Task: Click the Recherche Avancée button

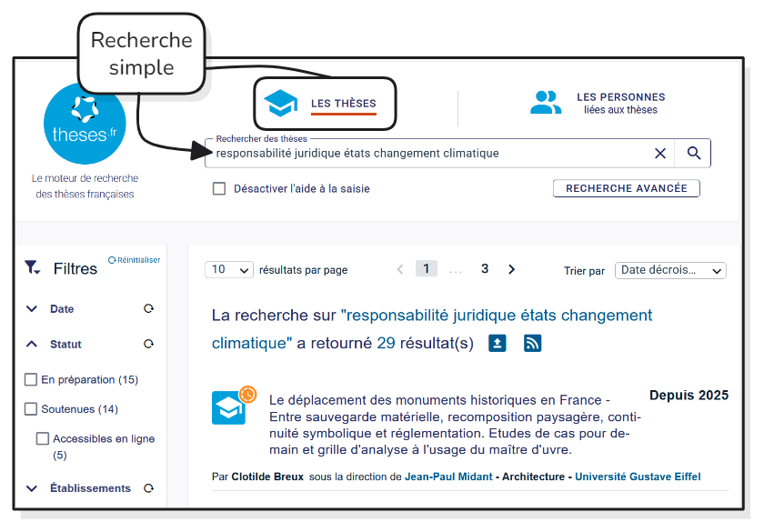Action: [626, 188]
